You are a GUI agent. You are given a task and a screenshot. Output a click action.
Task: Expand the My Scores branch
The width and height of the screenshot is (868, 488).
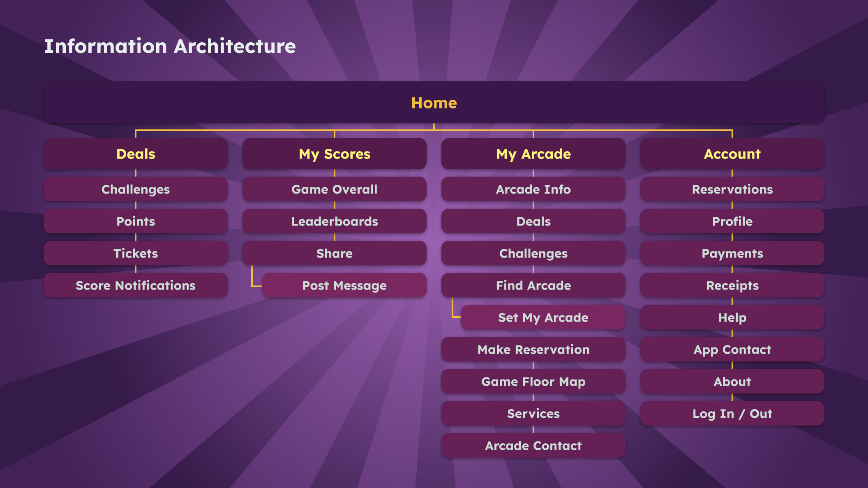(335, 154)
